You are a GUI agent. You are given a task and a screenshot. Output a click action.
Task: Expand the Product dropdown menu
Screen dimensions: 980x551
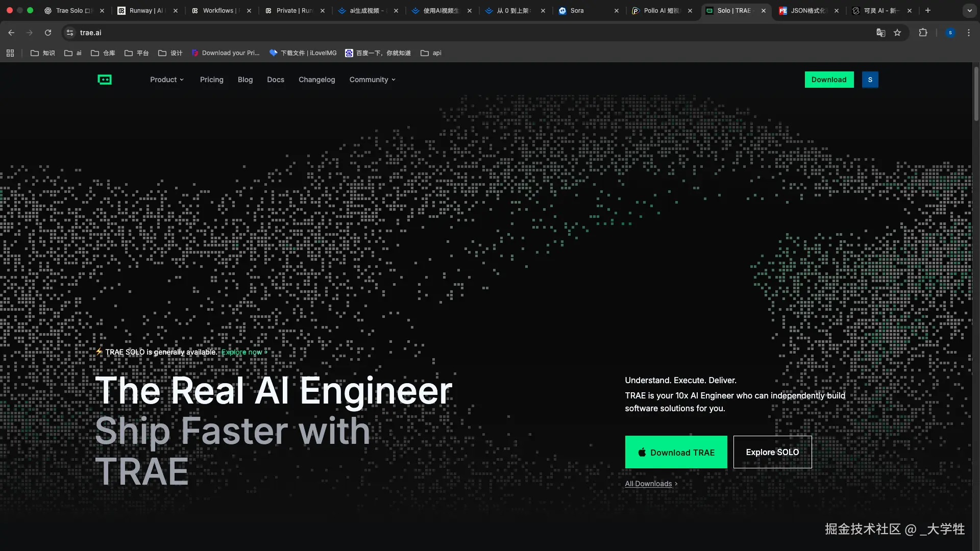[x=166, y=80]
